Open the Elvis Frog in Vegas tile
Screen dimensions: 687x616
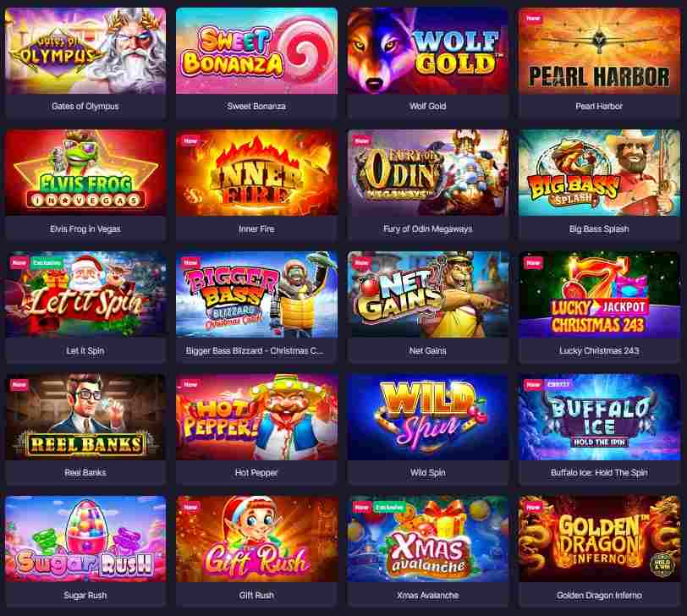85,173
